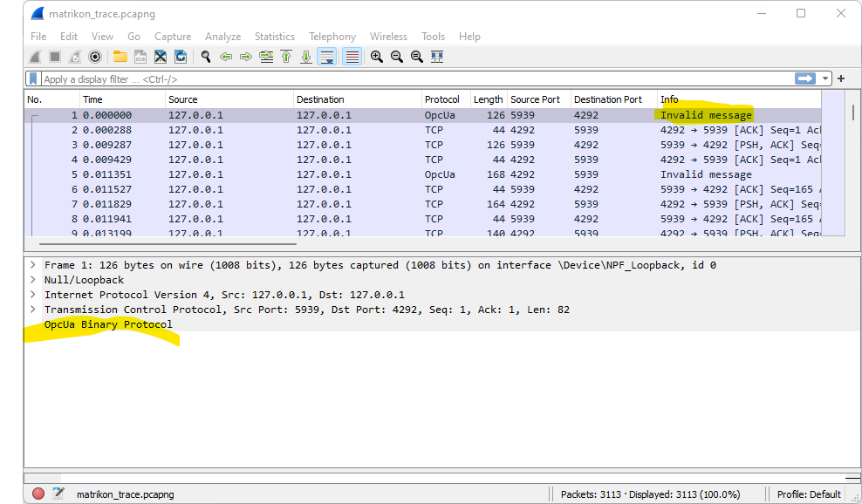This screenshot has width=862, height=504.
Task: Click the open capture file folder icon
Action: tap(120, 57)
